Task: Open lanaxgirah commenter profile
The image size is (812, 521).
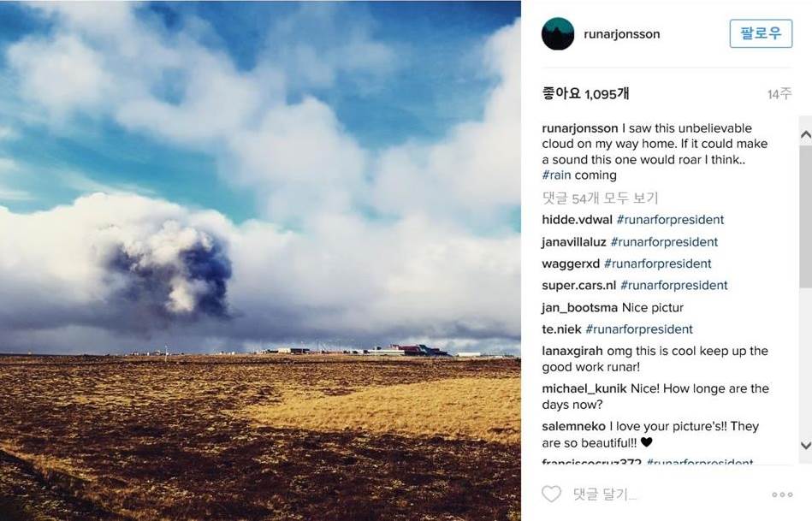Action: [x=572, y=351]
